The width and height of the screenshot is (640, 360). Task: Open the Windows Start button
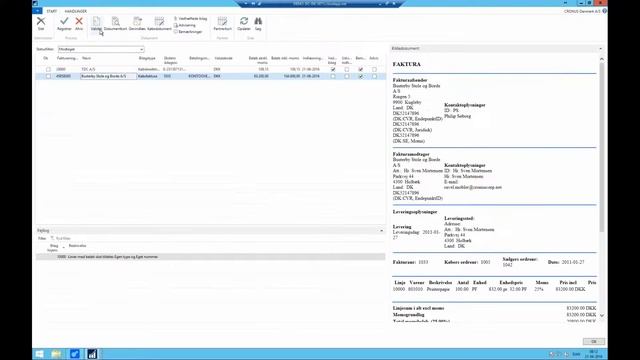click(x=40, y=354)
